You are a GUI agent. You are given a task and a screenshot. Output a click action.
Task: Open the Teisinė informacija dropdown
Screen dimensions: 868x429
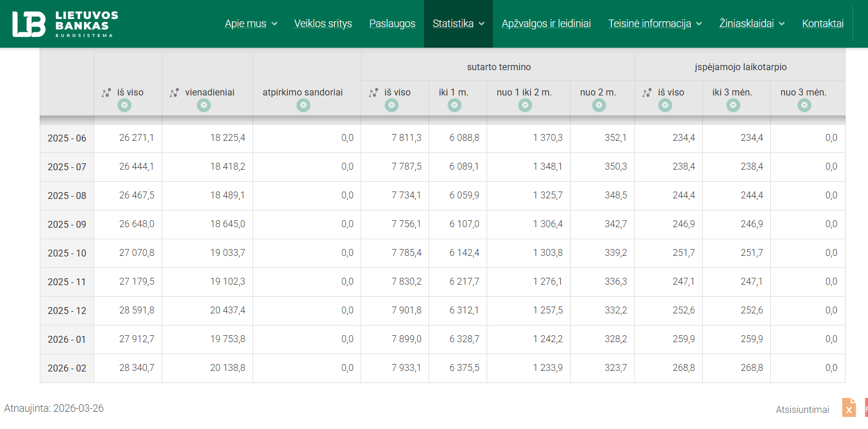655,24
